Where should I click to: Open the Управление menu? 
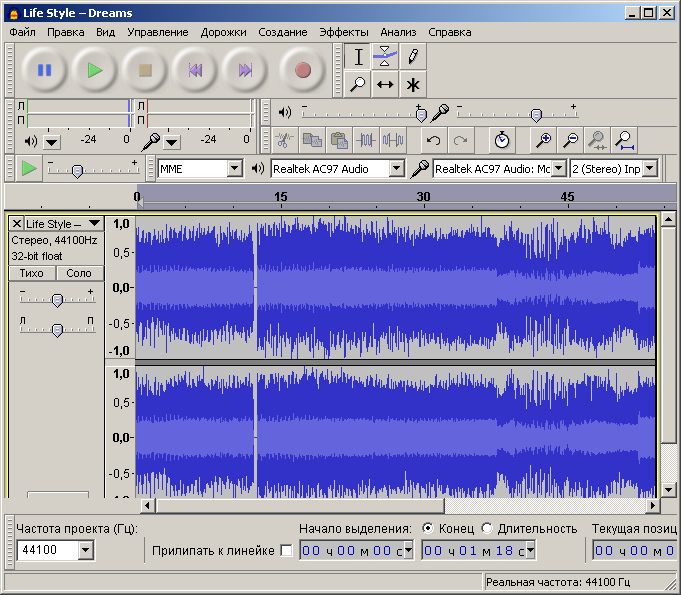pos(158,32)
